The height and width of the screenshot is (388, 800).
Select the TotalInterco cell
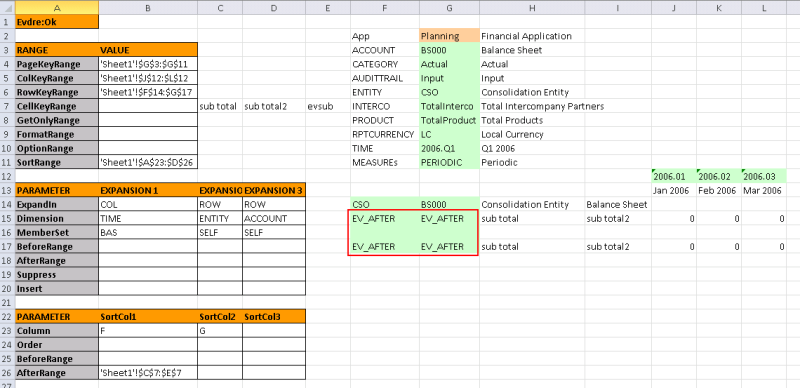pos(449,106)
